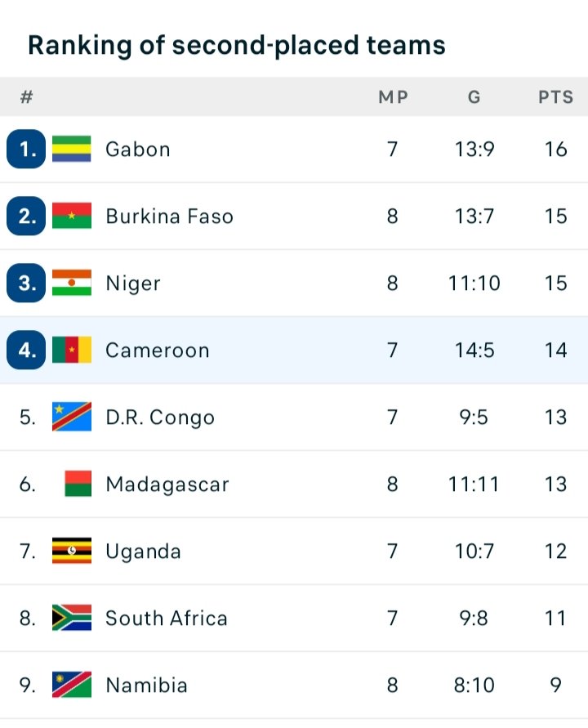The width and height of the screenshot is (588, 728).
Task: Select the Cameroon team name
Action: click(x=158, y=351)
